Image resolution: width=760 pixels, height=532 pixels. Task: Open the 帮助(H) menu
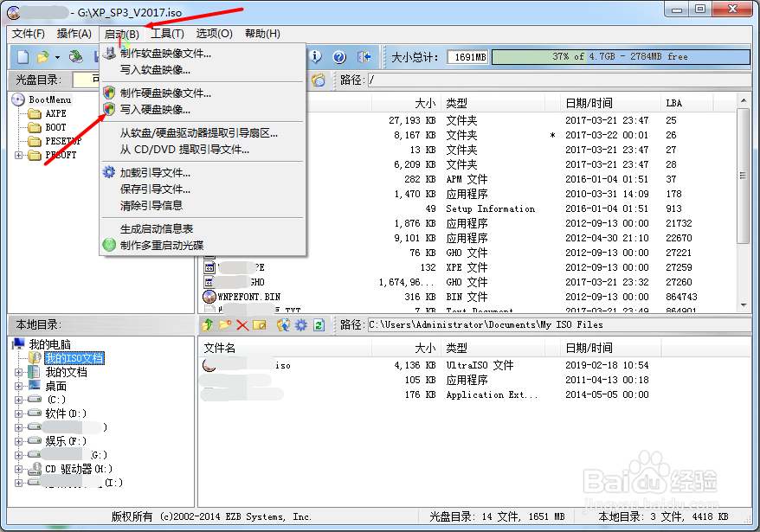click(262, 34)
